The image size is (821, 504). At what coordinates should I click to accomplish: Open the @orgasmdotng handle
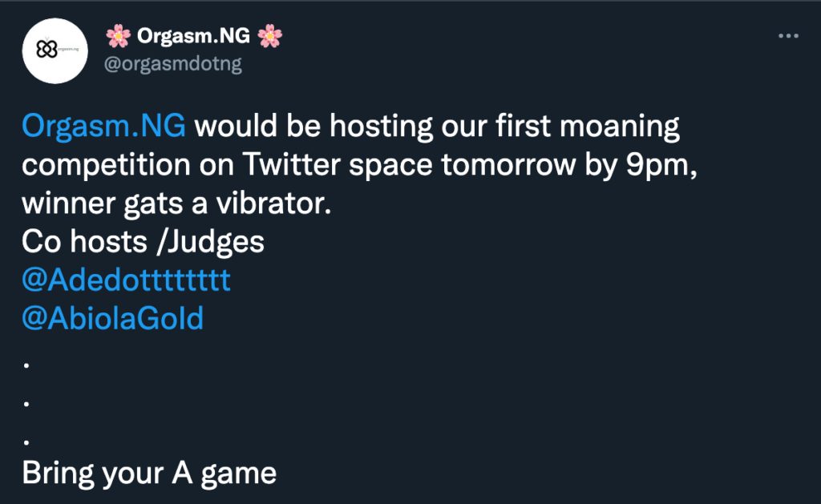[174, 64]
